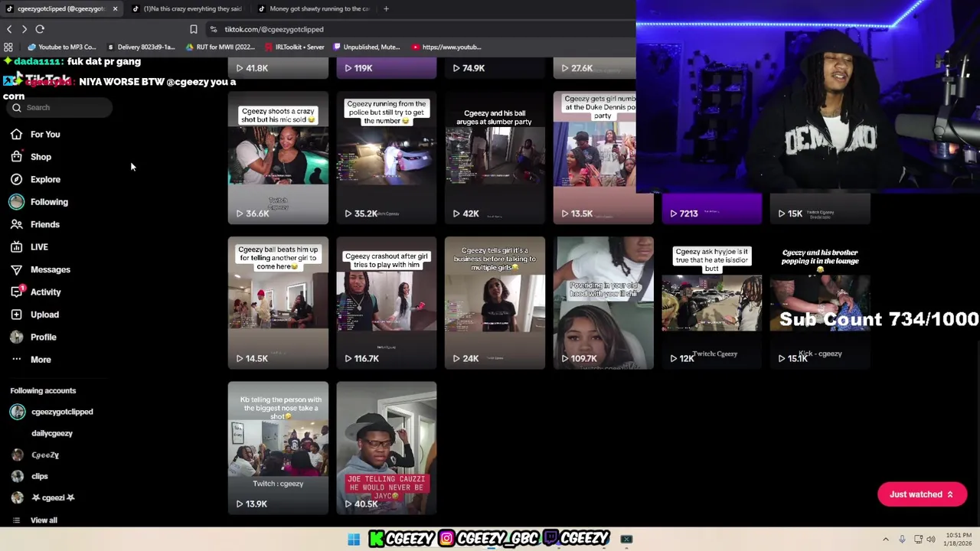Open a new browser tab
Image resolution: width=980 pixels, height=551 pixels.
click(x=386, y=8)
